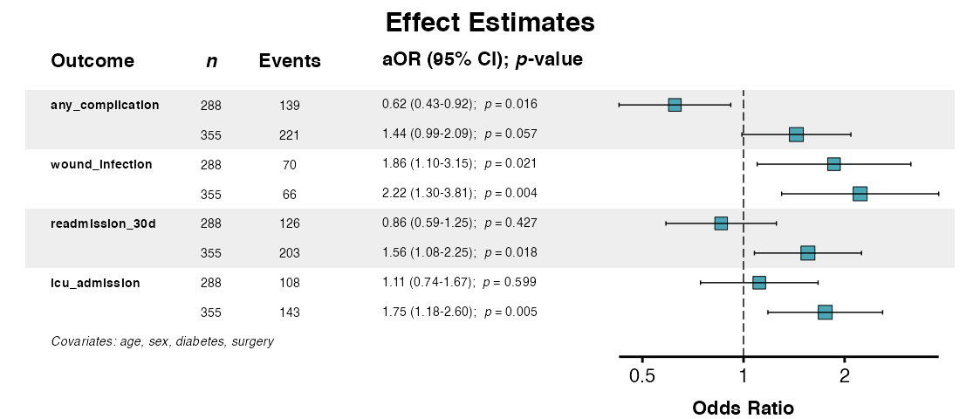
Task: Click the "Effect Estimates" plot title
Action: pos(490,22)
